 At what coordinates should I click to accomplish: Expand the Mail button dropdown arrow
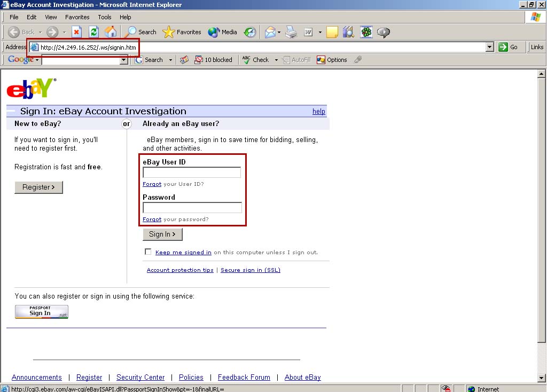pyautogui.click(x=279, y=32)
